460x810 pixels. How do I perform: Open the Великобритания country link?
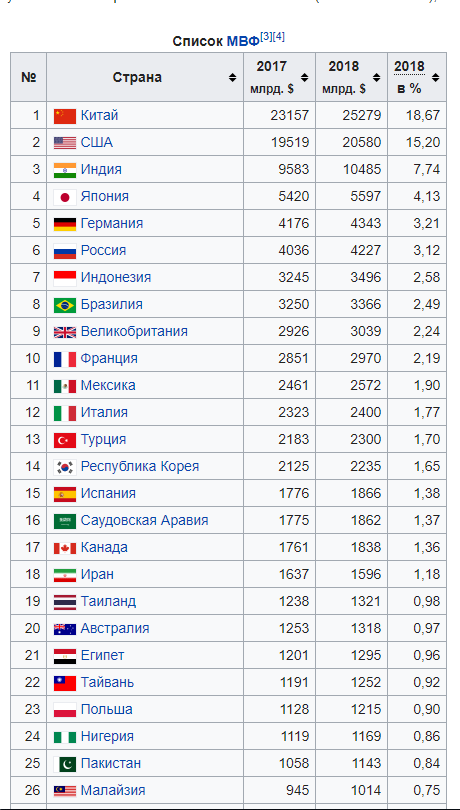134,331
